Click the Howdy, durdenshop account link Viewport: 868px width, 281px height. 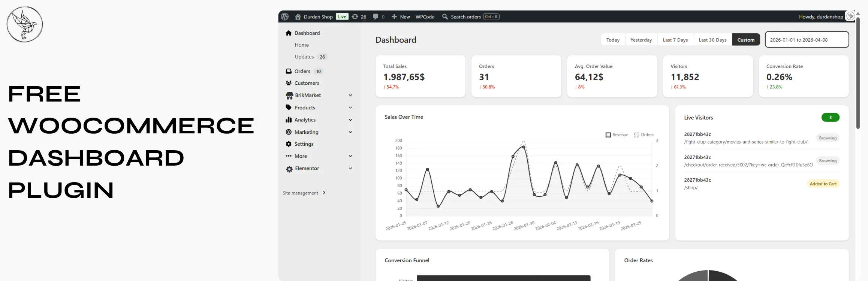821,17
